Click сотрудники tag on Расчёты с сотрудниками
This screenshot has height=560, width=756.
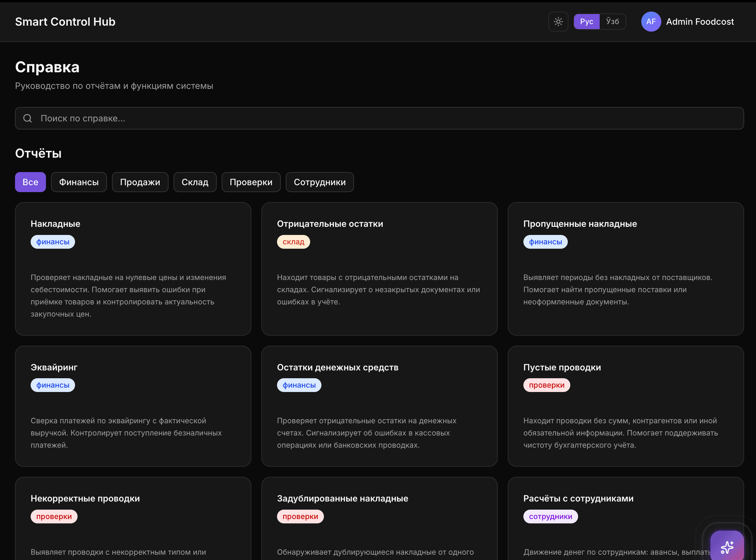(x=550, y=516)
